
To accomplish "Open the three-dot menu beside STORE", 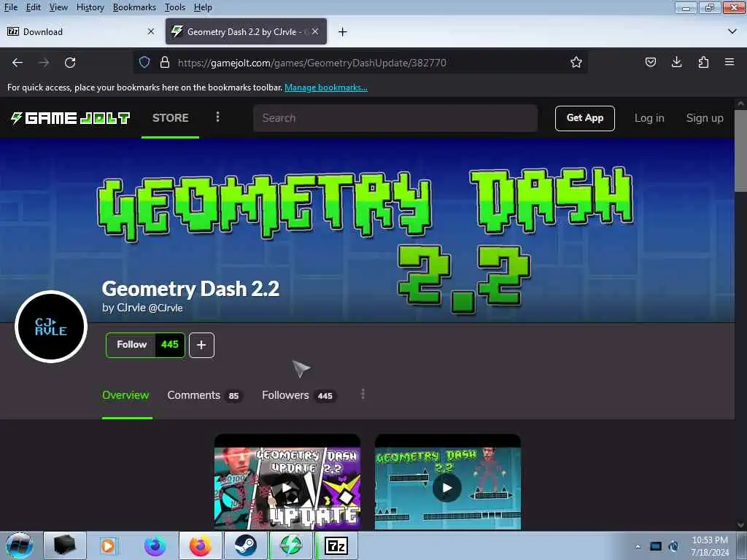I will click(x=217, y=117).
